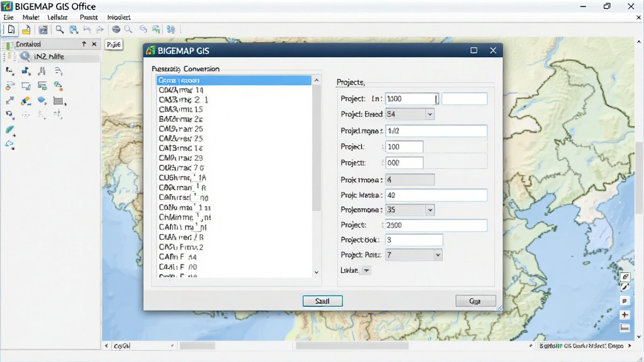Click the list scrollbar up arrow

click(x=316, y=80)
